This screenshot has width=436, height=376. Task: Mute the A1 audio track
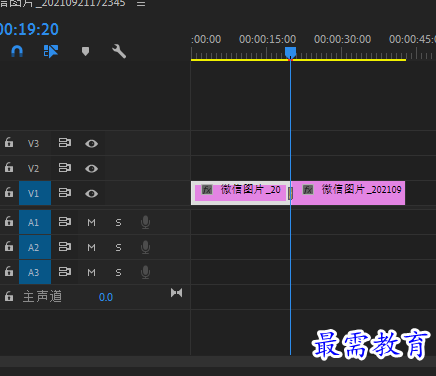[x=91, y=222]
